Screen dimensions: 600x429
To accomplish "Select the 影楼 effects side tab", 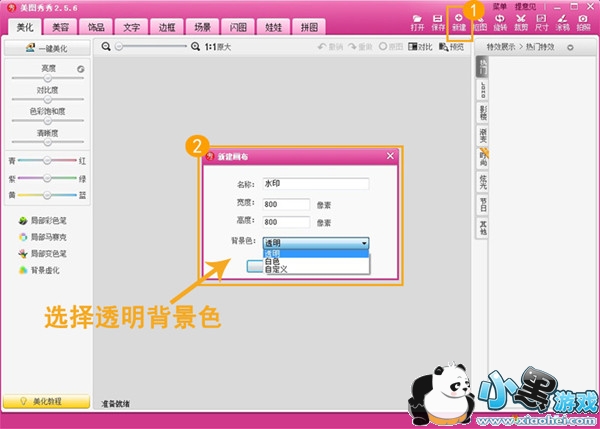I will click(483, 113).
